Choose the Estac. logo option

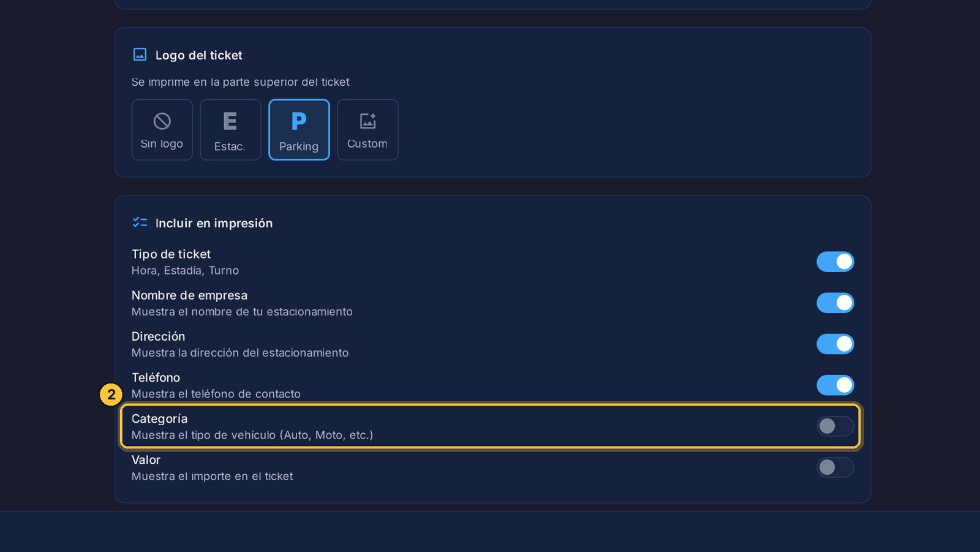point(230,130)
